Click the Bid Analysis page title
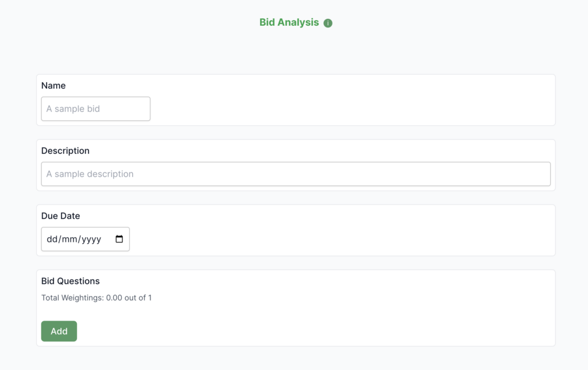Image resolution: width=588 pixels, height=370 pixels. coord(289,22)
